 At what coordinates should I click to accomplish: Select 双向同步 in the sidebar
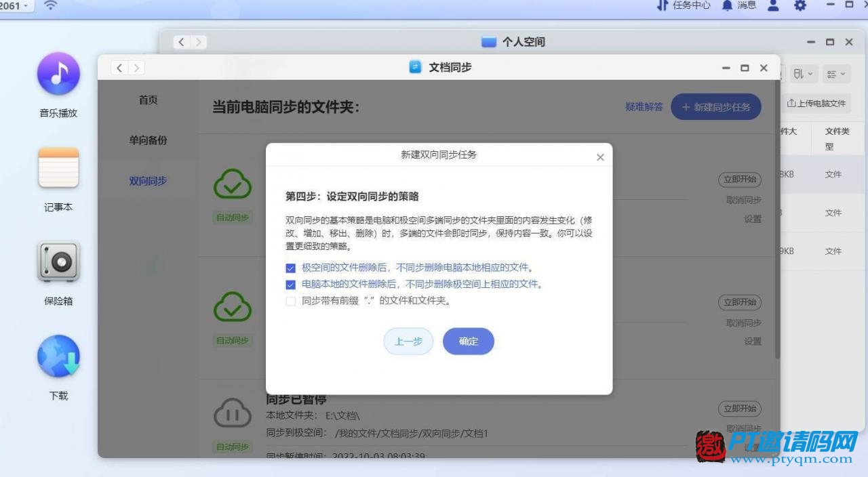point(149,182)
